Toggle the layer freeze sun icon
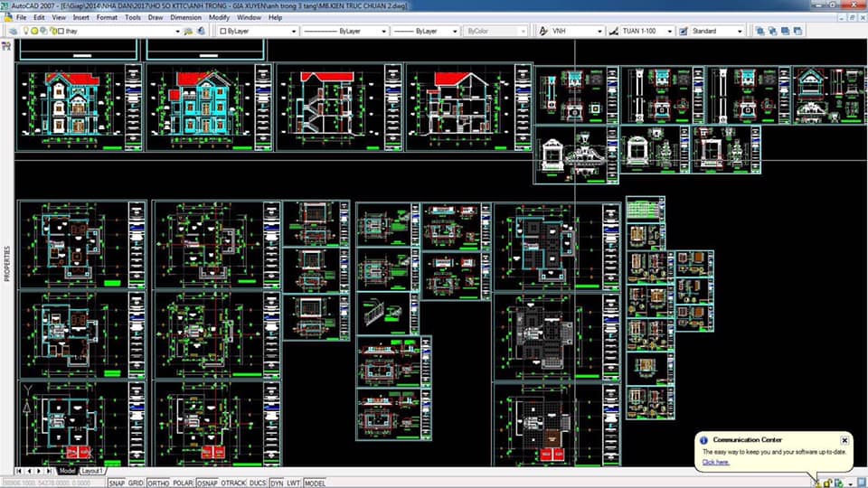This screenshot has height=488, width=868. (x=34, y=31)
